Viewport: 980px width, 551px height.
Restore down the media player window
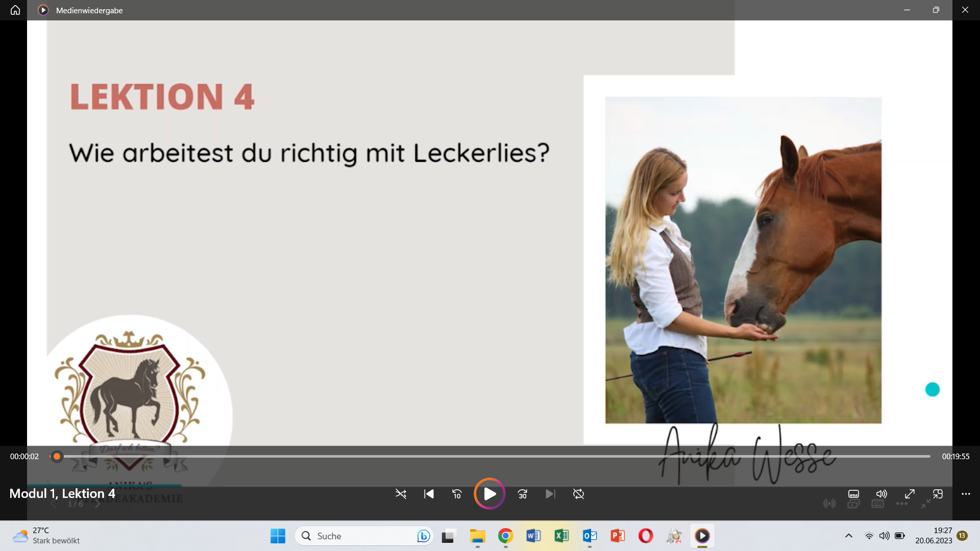point(936,10)
